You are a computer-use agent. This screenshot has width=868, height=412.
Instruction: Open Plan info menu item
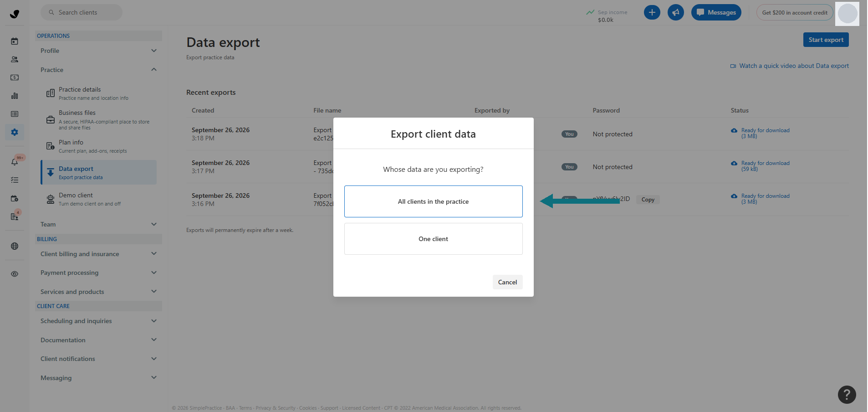pyautogui.click(x=98, y=146)
